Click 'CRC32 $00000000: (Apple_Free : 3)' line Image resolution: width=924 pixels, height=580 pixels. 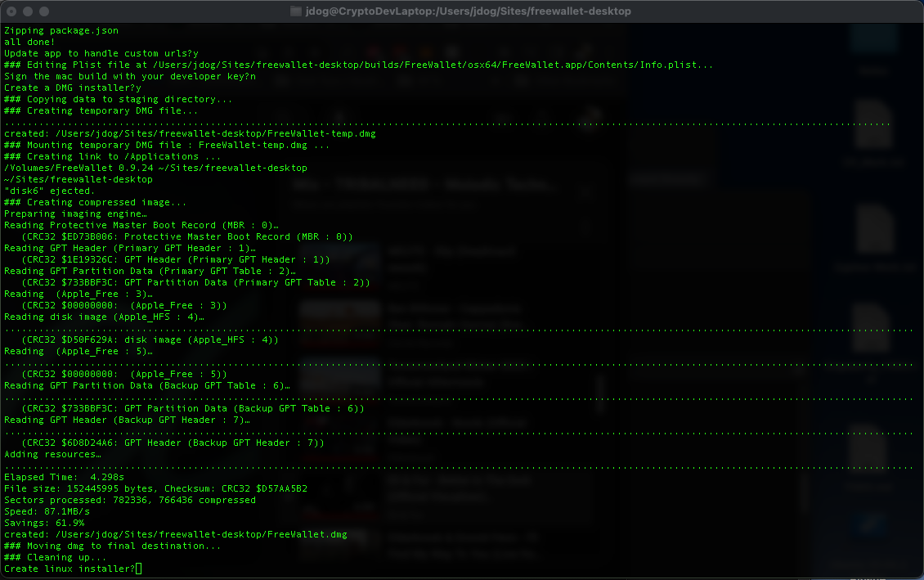coord(124,305)
